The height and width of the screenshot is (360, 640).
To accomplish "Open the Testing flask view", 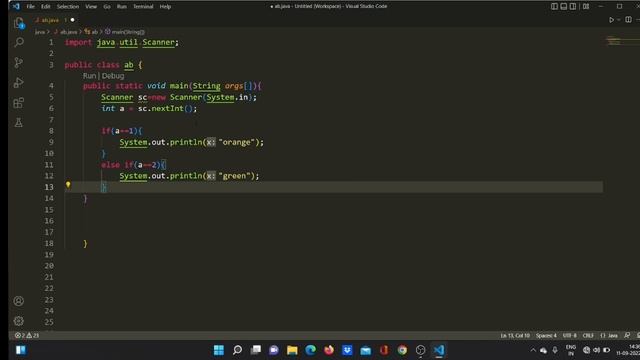I will [19, 122].
